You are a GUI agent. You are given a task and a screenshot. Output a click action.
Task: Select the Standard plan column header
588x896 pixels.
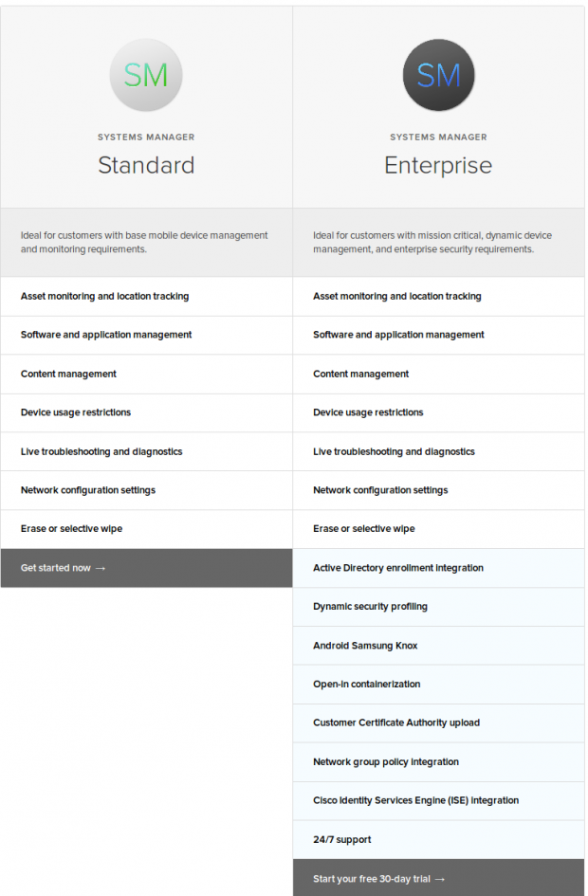click(x=146, y=165)
